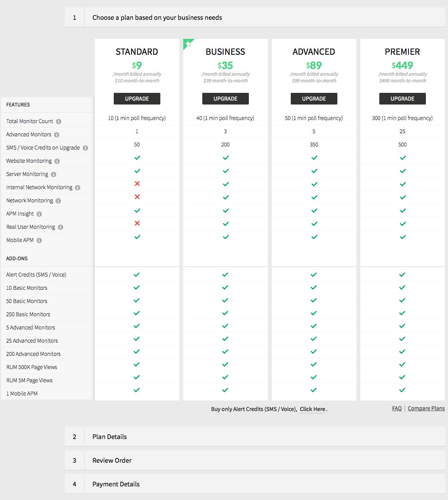Open info tooltip for SMS / Voice Credits
448x500 pixels.
[x=85, y=148]
